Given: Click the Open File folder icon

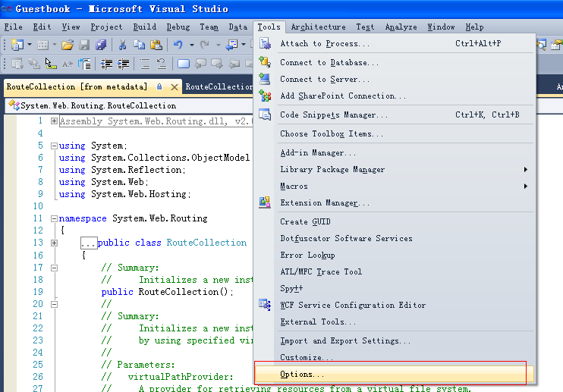Looking at the screenshot, I should click(67, 45).
